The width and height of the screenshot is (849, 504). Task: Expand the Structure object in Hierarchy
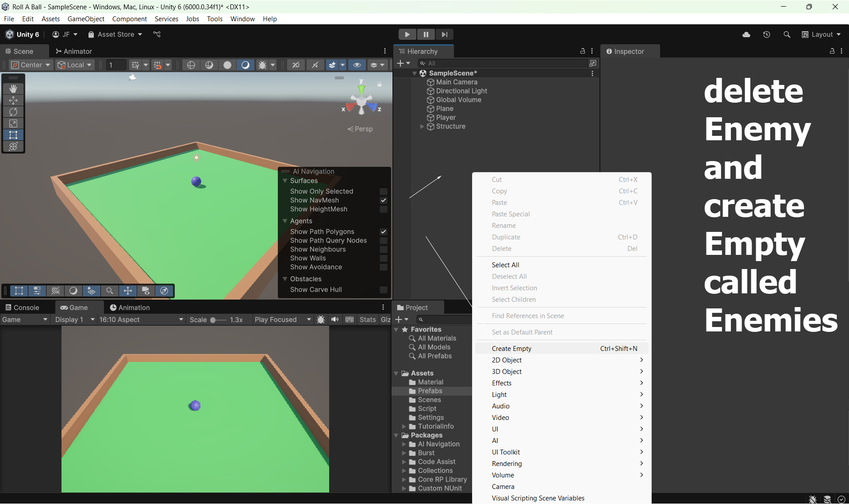[422, 127]
